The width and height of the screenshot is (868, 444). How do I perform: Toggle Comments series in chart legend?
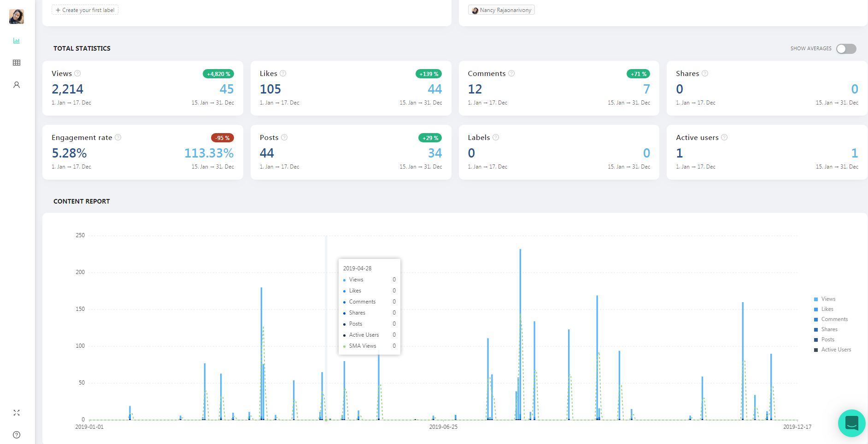coord(831,319)
